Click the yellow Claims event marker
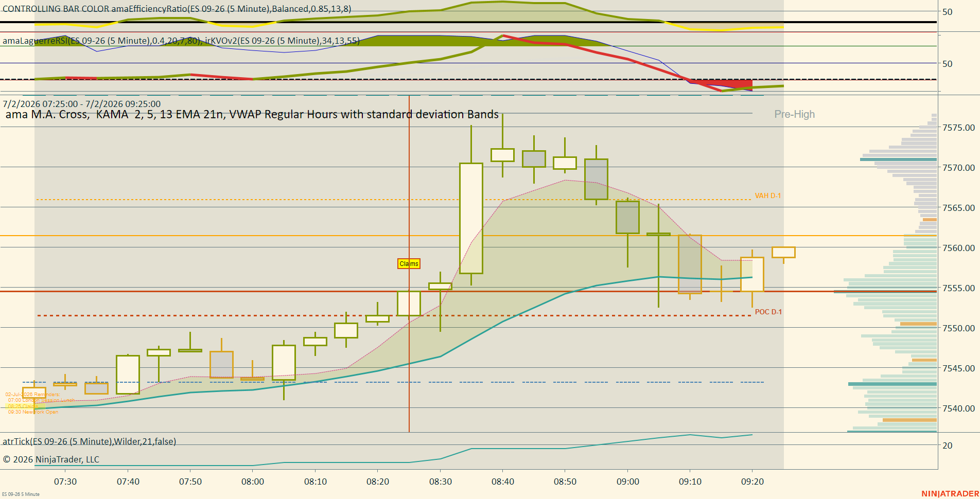 (409, 263)
